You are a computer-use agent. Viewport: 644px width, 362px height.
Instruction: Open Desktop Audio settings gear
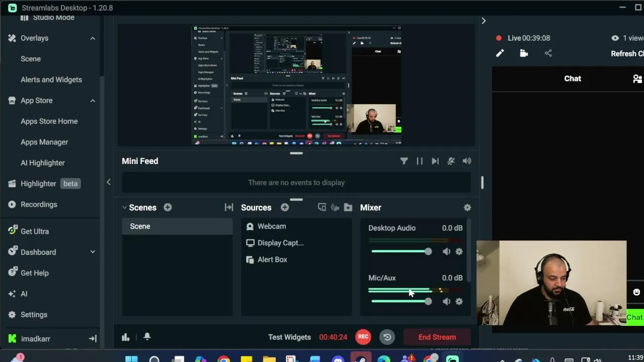tap(459, 251)
